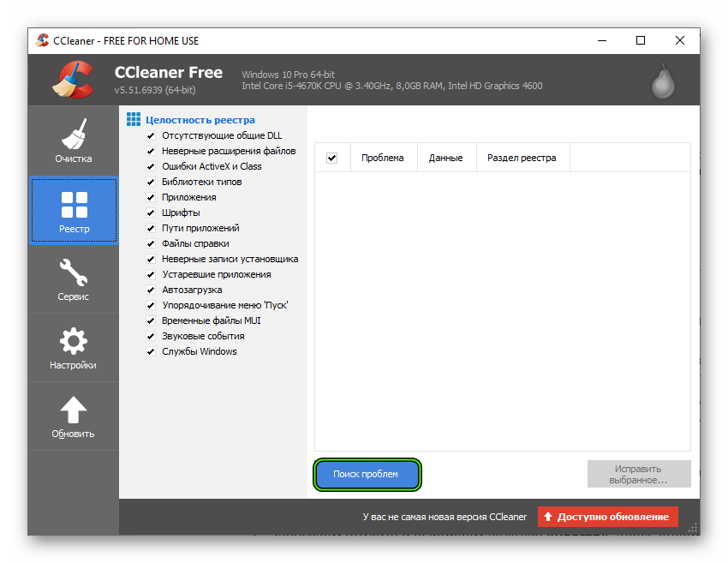Uncheck Отсутствующие общие DLL
728x563 pixels.
tap(151, 135)
